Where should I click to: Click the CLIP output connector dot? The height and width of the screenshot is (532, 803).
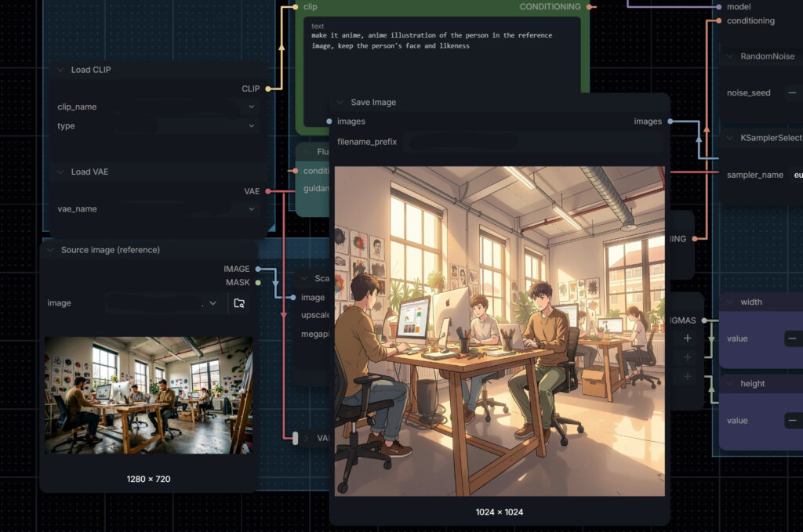click(x=268, y=89)
